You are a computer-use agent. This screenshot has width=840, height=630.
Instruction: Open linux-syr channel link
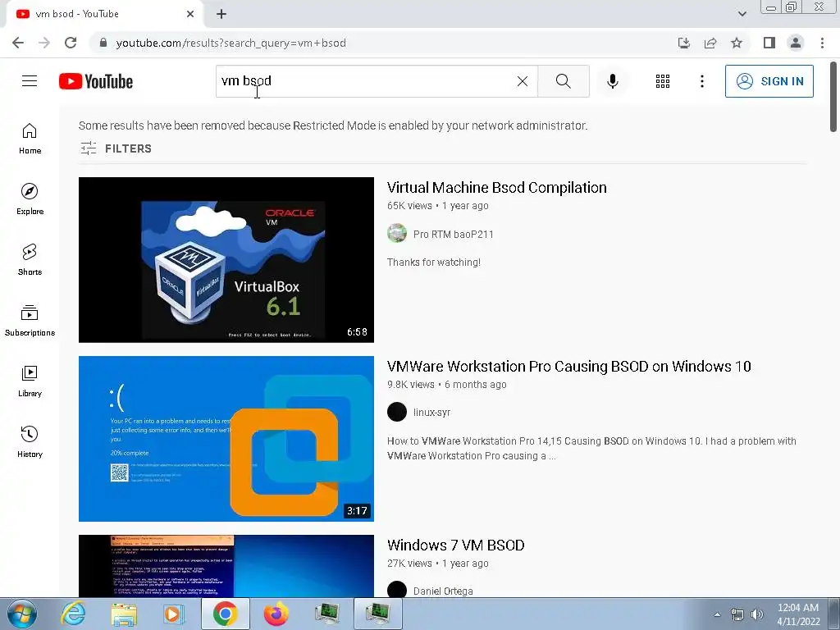click(x=431, y=413)
